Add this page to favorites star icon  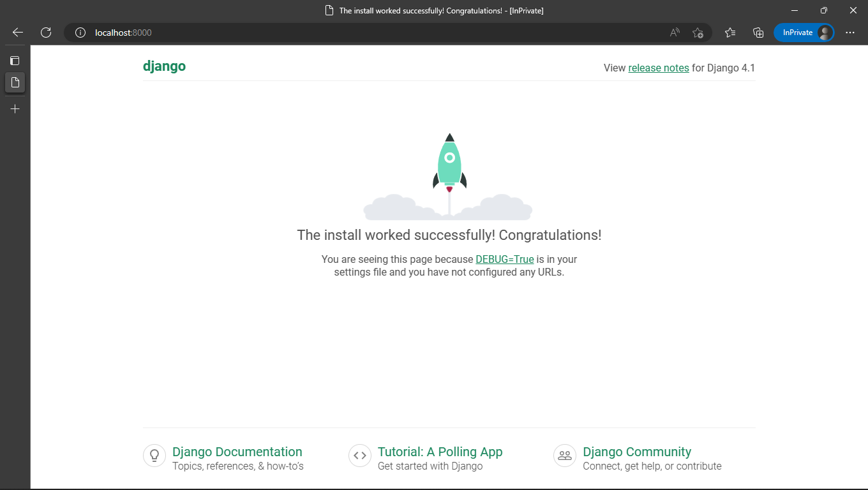(698, 33)
